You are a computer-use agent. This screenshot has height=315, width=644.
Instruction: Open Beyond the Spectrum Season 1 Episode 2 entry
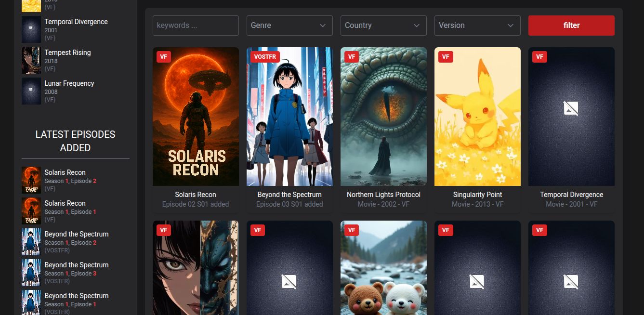(x=76, y=242)
